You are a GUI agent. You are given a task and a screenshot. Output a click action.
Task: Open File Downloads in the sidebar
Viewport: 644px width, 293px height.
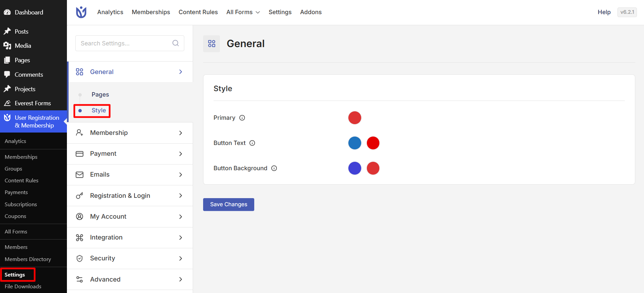[x=23, y=286]
